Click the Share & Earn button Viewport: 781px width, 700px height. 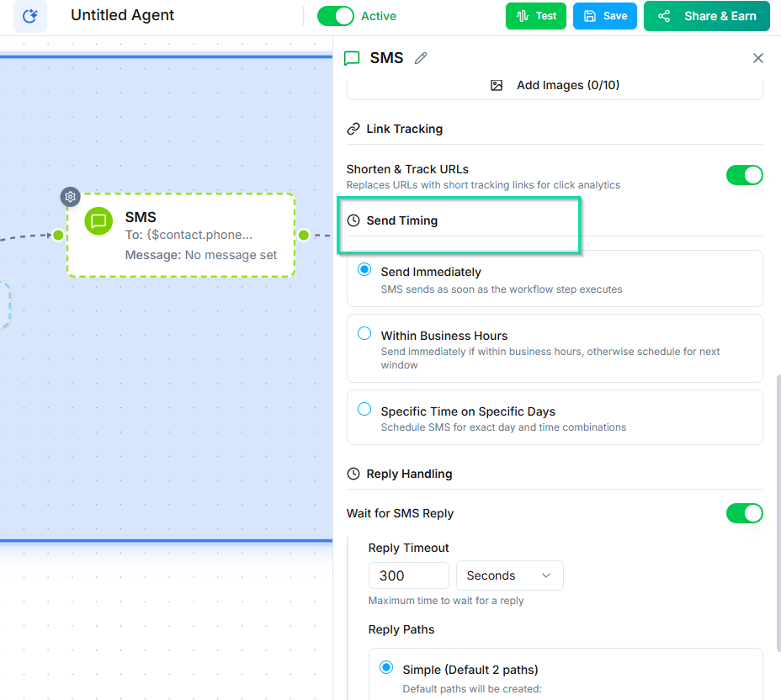point(706,16)
